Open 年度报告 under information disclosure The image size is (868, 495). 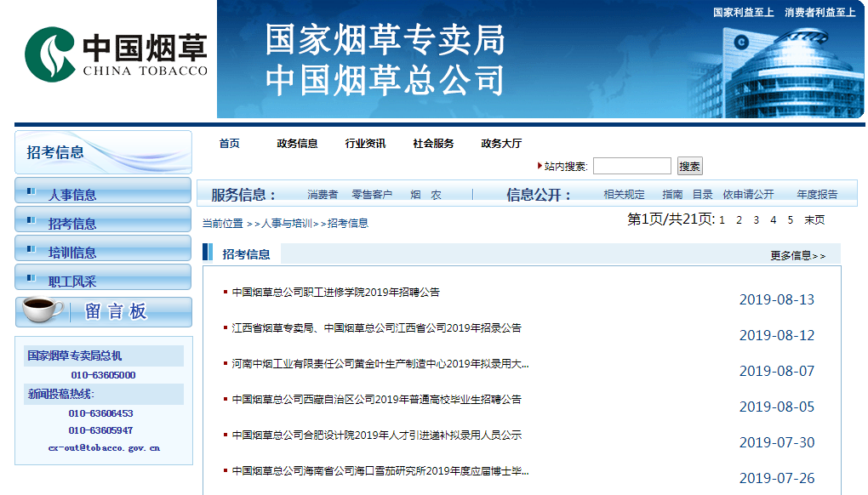click(x=817, y=195)
